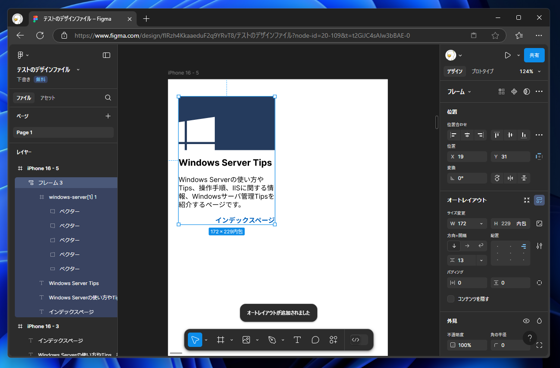Image resolution: width=560 pixels, height=368 pixels.
Task: Open the zoom level 124% dropdown
Action: click(530, 71)
